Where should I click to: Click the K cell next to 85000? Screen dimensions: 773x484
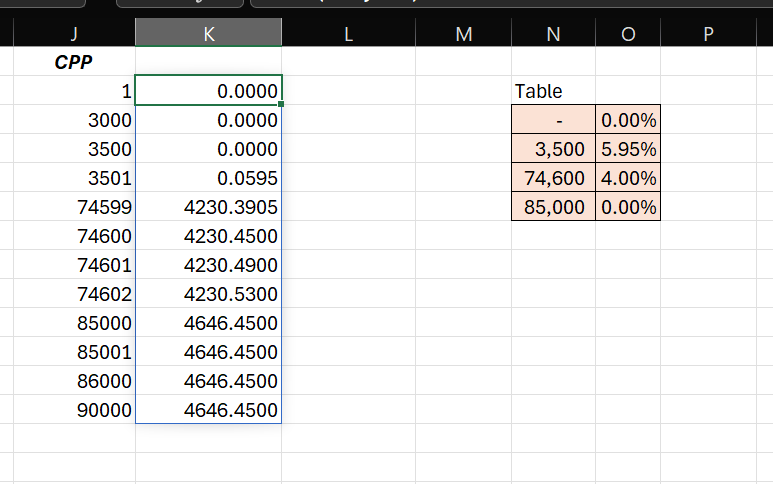coord(209,323)
